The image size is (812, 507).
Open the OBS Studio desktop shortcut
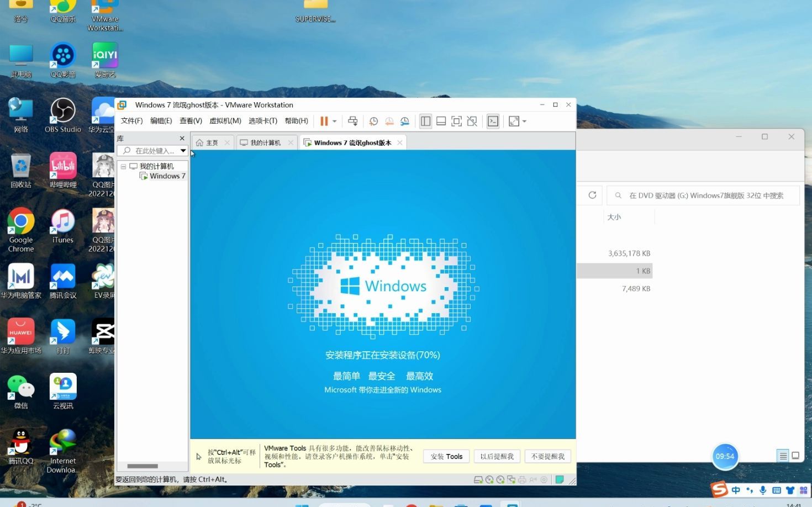pyautogui.click(x=62, y=115)
